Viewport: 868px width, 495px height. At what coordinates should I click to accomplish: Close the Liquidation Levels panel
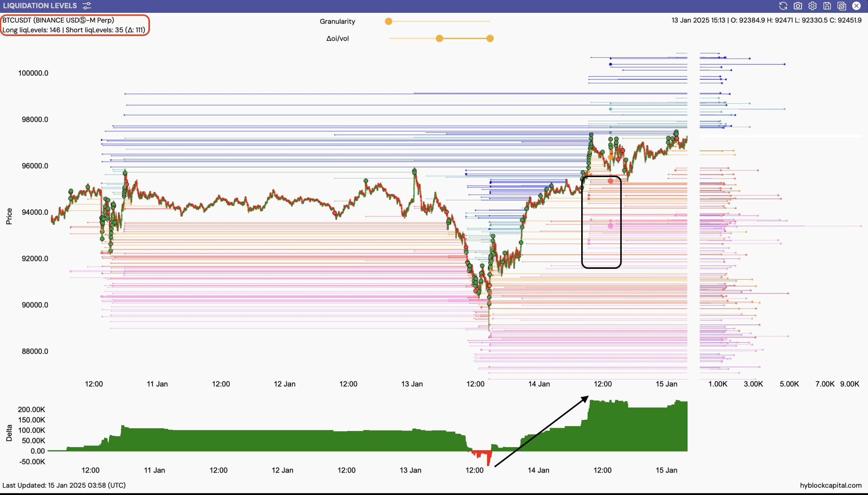click(x=856, y=6)
